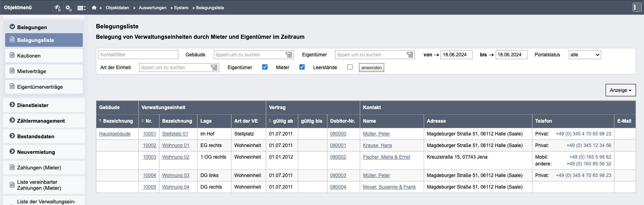
Task: Click the Art der Einheit search field
Action: click(179, 68)
